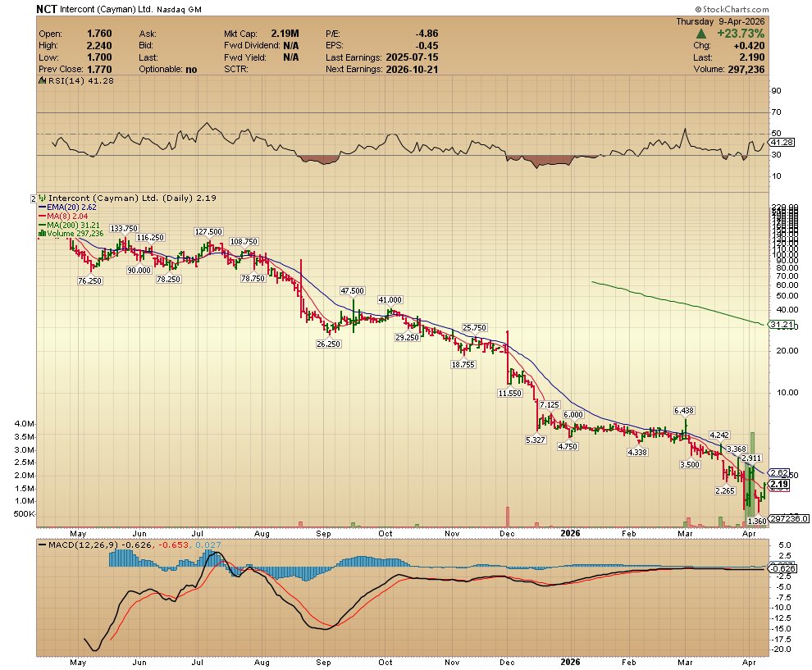Click the Open price 1.760
812x670 pixels.
(x=99, y=34)
